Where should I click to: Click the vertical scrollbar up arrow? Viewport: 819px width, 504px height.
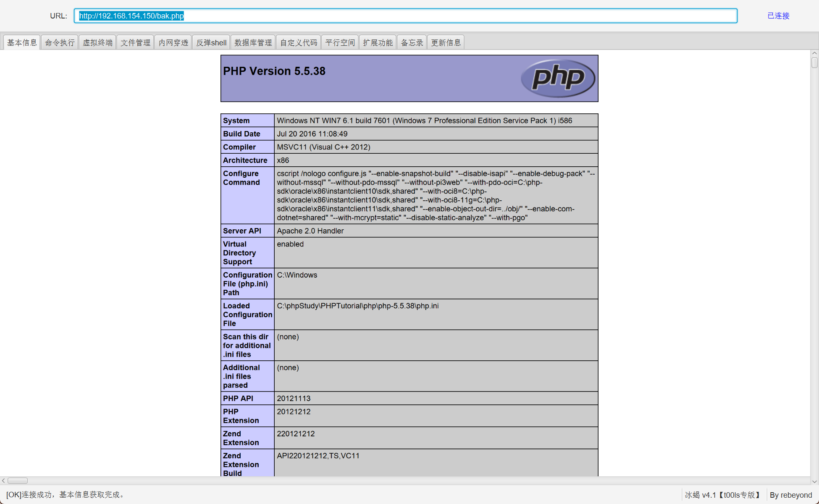point(814,53)
